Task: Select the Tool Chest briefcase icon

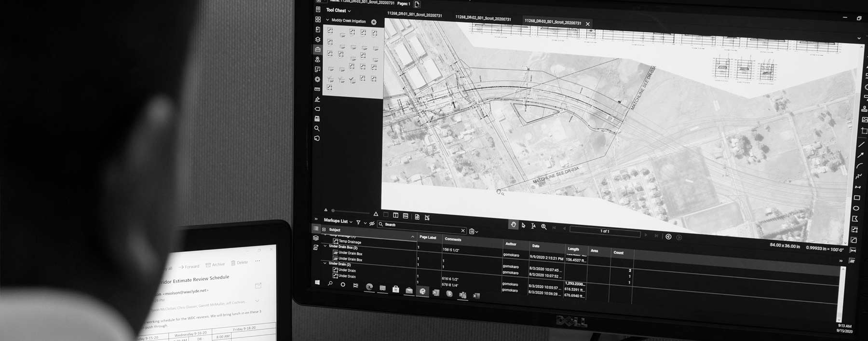Action: tap(317, 50)
